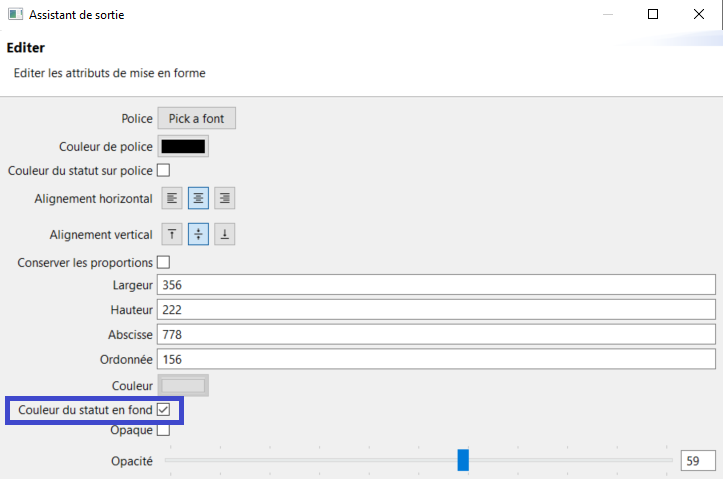This screenshot has height=479, width=723.
Task: Open the grey Couleur background swatch
Action: tap(183, 385)
